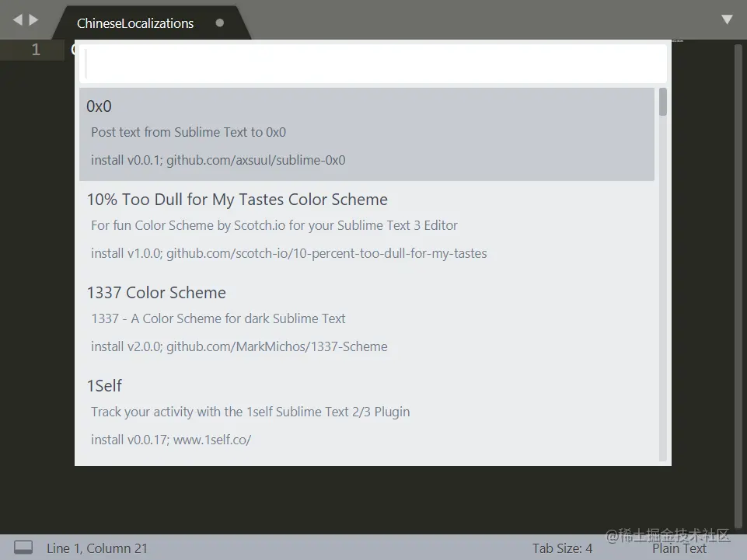Click '1337 - A Color Scheme for dark Sublime Text'
Image resolution: width=747 pixels, height=560 pixels.
[x=218, y=318]
